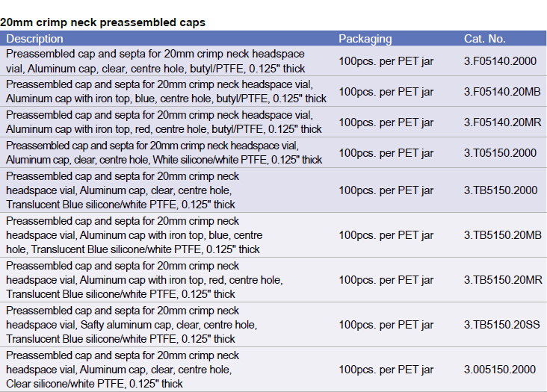
Task: Click the Clear silicone/white PTFE description
Action: point(123,370)
